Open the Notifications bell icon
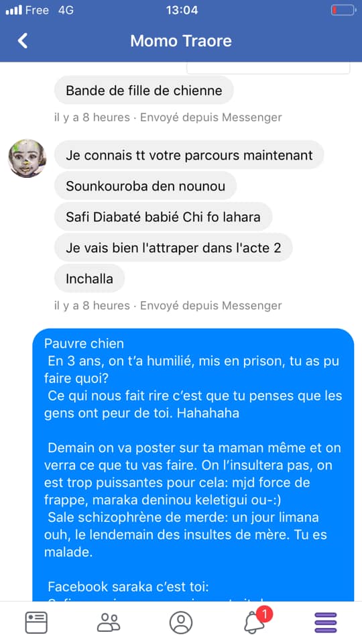362x644 pixels. [x=255, y=623]
